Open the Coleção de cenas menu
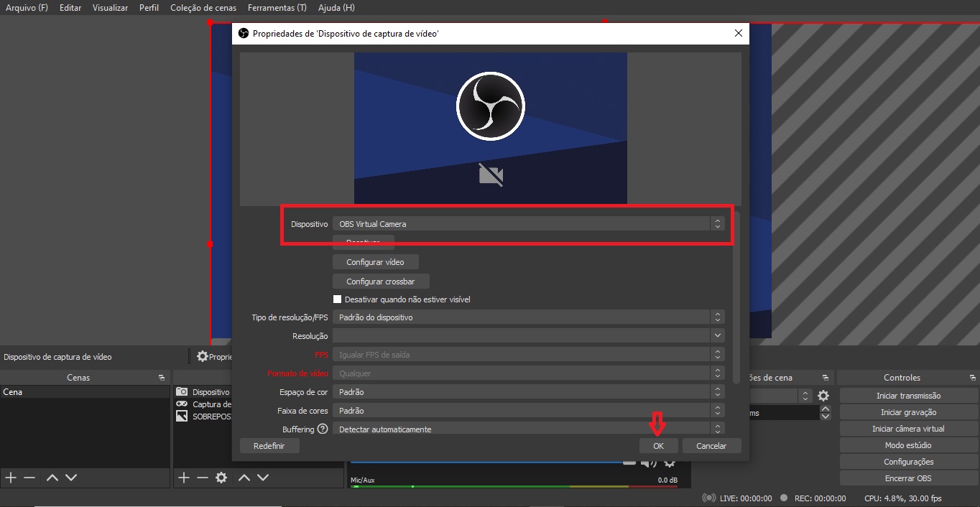The image size is (980, 507). (x=203, y=8)
